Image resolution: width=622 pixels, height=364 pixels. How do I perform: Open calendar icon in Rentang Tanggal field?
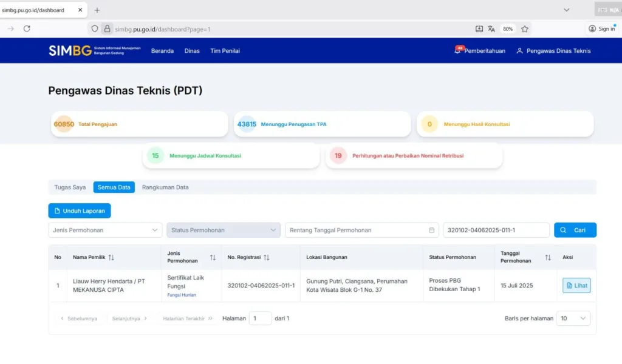click(x=432, y=231)
